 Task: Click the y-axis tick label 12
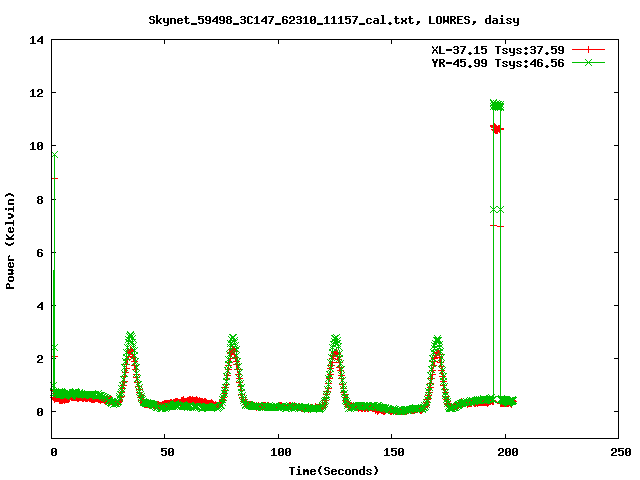tap(37, 93)
